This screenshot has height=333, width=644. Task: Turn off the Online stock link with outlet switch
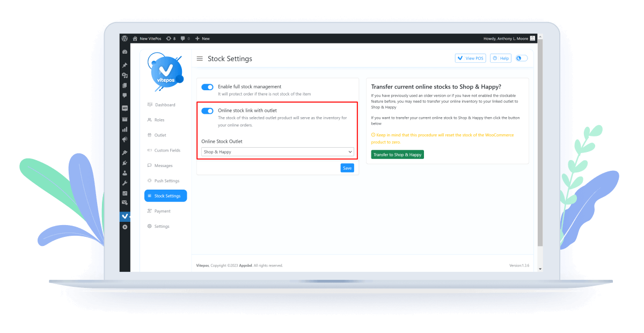pos(207,111)
